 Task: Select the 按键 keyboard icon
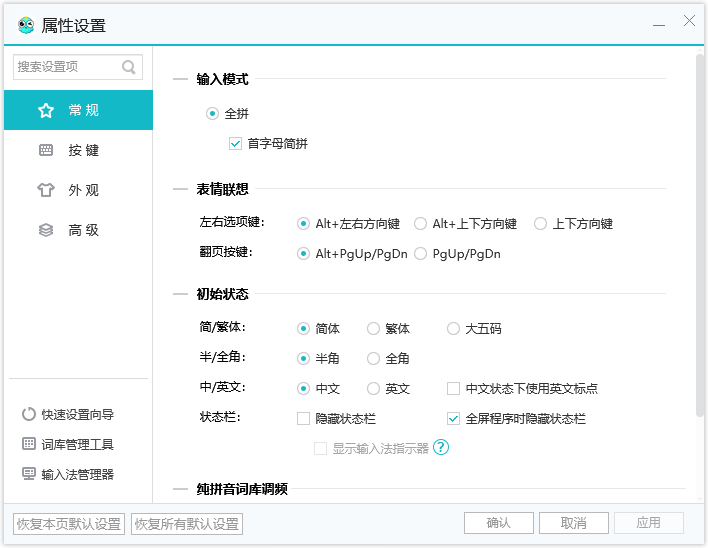point(46,150)
